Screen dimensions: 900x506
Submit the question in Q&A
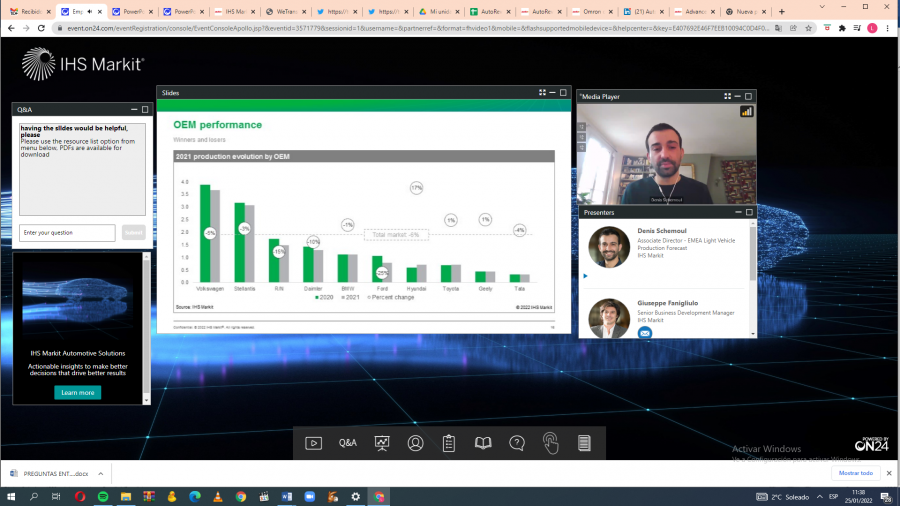click(133, 232)
